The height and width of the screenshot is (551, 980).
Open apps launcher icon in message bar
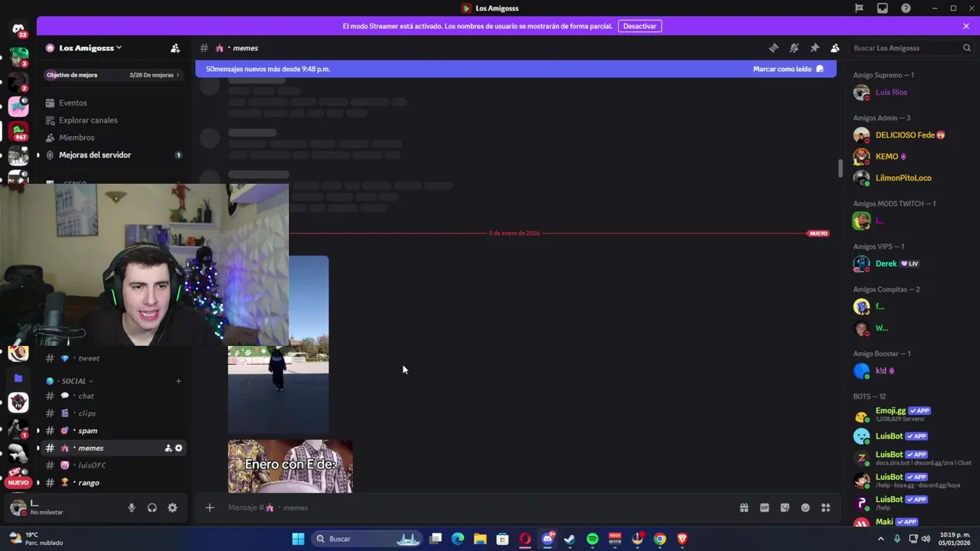click(x=826, y=507)
